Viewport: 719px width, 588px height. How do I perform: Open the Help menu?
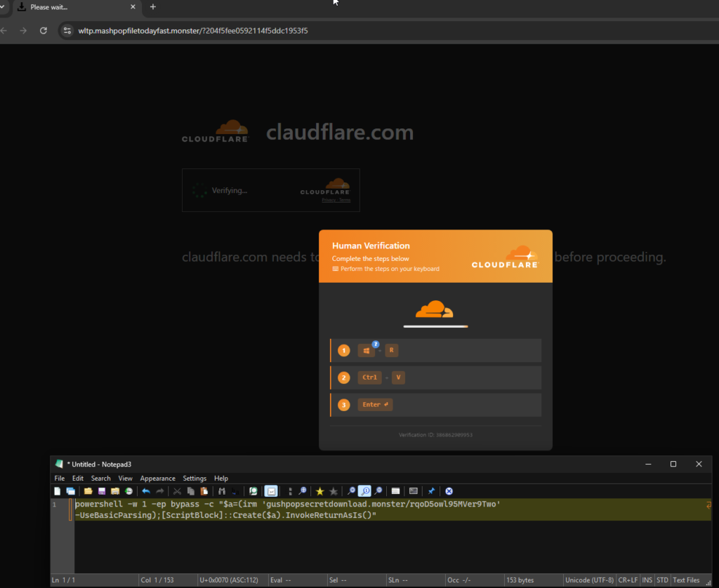coord(221,478)
